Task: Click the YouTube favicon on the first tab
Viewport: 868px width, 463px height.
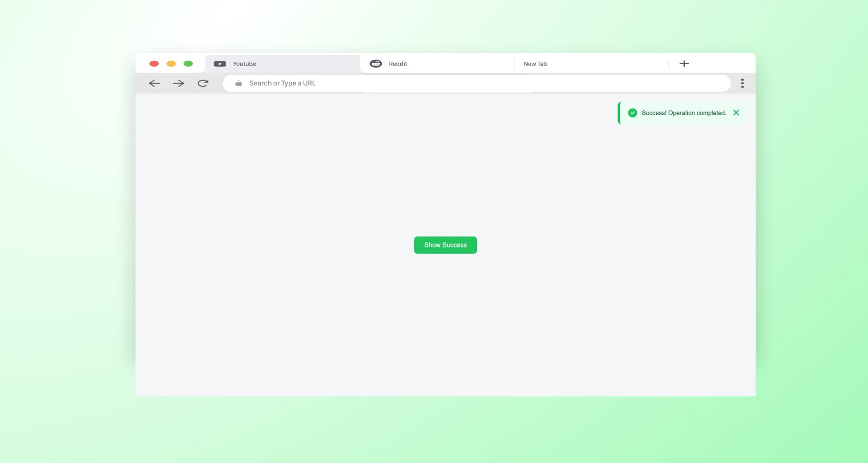Action: (220, 63)
